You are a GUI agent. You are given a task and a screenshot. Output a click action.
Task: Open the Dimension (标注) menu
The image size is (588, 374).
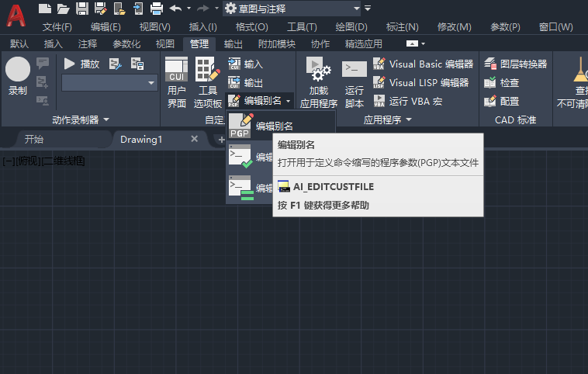(402, 27)
